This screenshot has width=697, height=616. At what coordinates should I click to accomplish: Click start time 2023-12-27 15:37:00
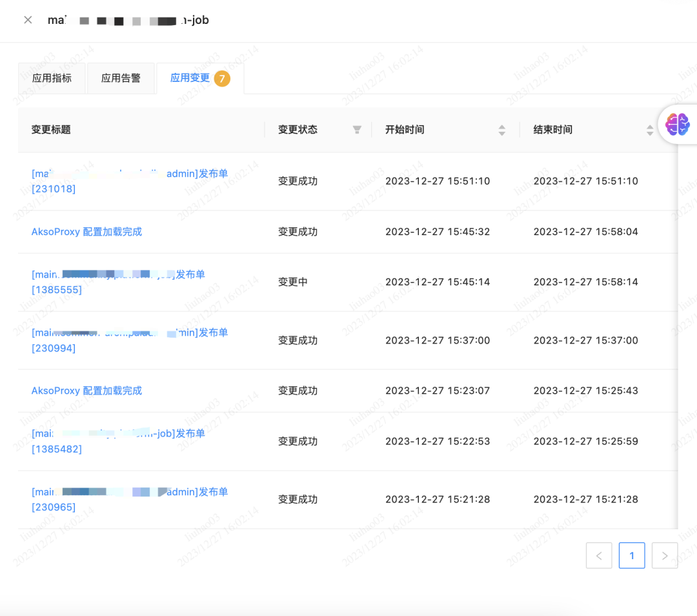[x=438, y=340]
